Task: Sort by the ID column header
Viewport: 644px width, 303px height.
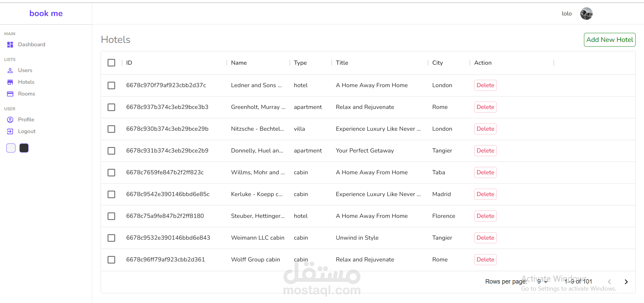Action: (129, 63)
